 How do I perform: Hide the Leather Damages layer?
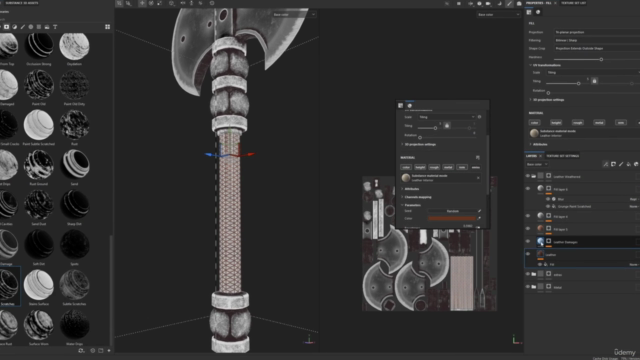tap(528, 241)
